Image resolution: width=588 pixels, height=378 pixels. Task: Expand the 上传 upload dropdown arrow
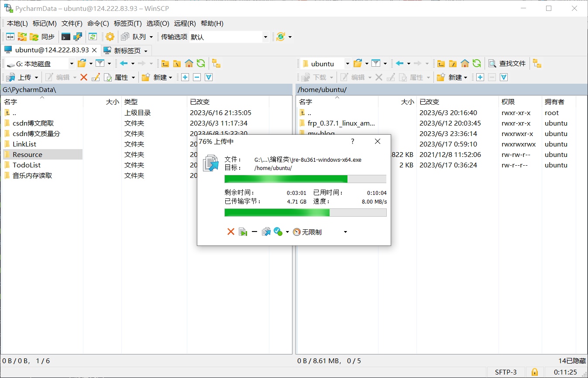click(37, 78)
